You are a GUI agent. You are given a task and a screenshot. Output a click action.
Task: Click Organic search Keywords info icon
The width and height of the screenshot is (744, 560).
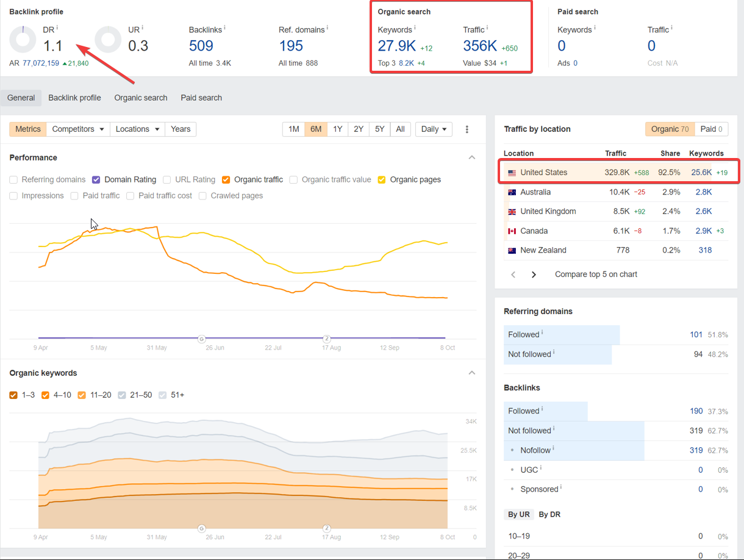pos(415,28)
